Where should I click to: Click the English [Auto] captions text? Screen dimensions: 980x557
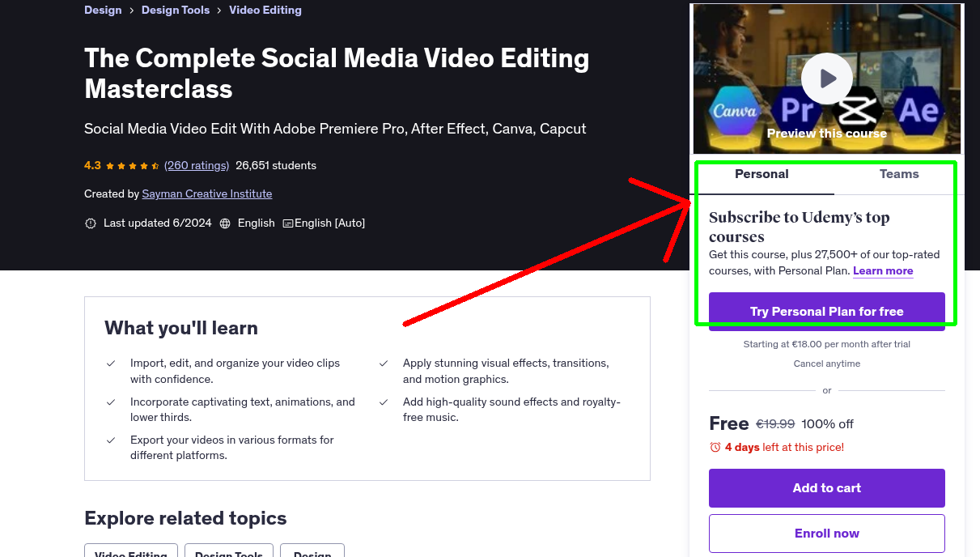click(330, 223)
